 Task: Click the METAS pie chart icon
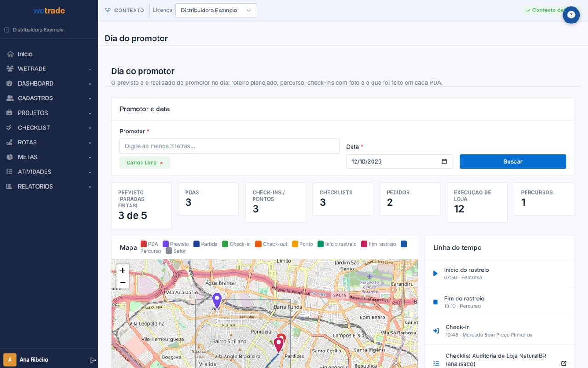tap(10, 157)
